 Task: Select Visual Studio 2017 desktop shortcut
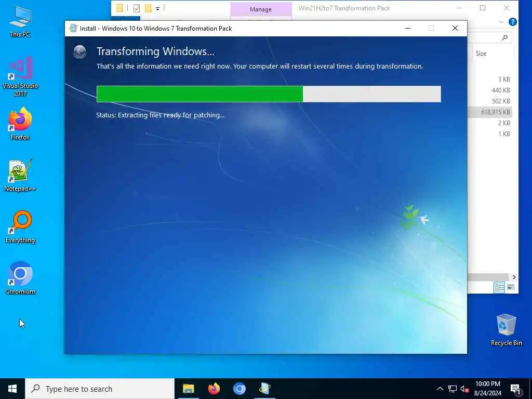click(x=20, y=77)
